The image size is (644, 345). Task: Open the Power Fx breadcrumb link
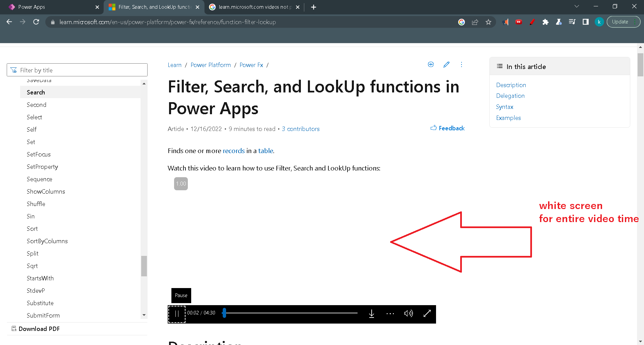click(x=251, y=65)
